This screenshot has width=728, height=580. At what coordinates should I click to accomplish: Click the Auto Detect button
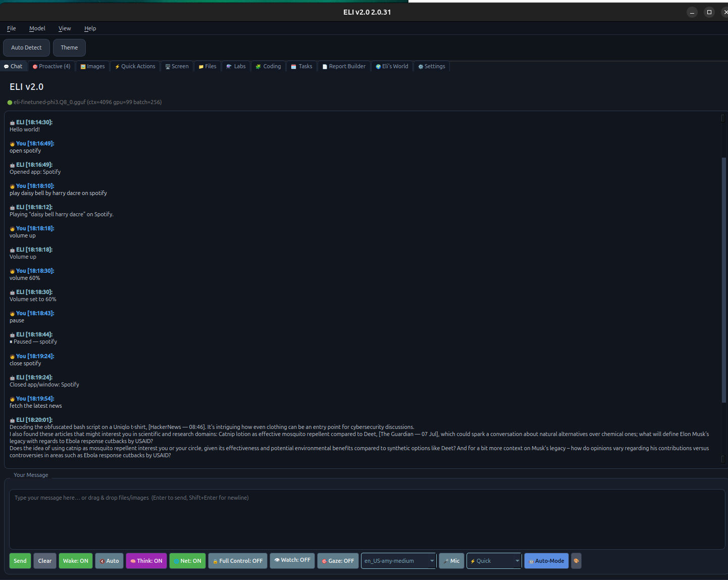pos(27,47)
